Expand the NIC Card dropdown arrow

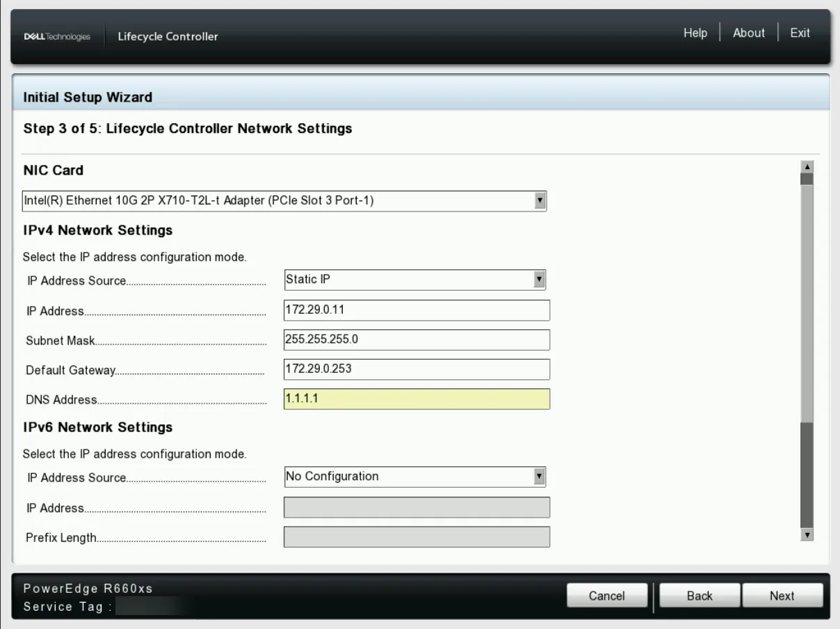(x=538, y=201)
